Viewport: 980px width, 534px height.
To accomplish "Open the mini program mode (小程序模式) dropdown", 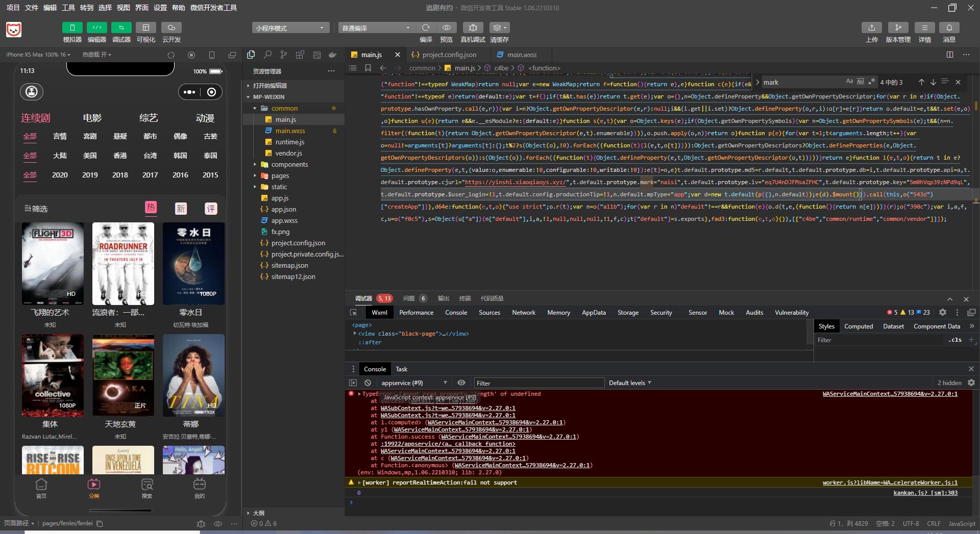I will (290, 28).
